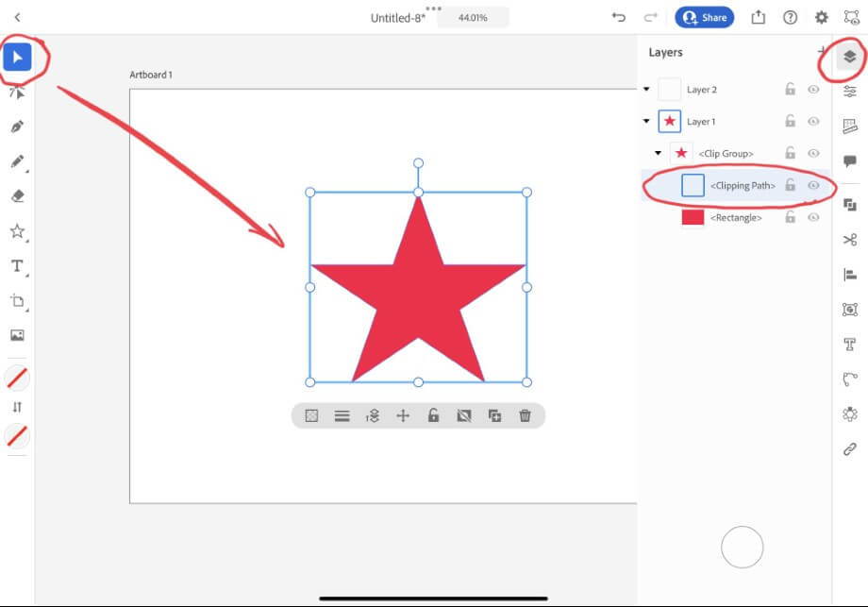Add a new layer with plus button
The width and height of the screenshot is (868, 607).
click(x=823, y=52)
